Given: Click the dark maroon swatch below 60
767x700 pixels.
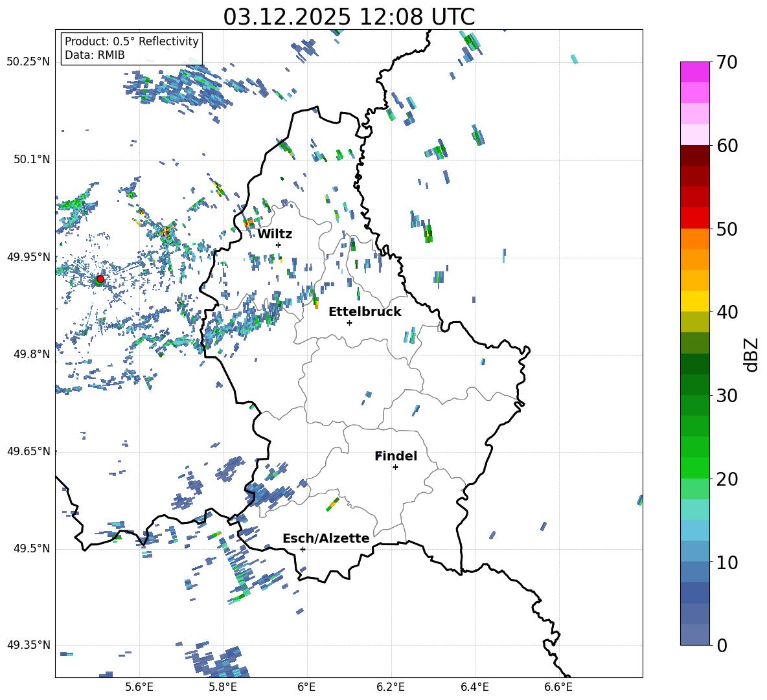Looking at the screenshot, I should [695, 155].
